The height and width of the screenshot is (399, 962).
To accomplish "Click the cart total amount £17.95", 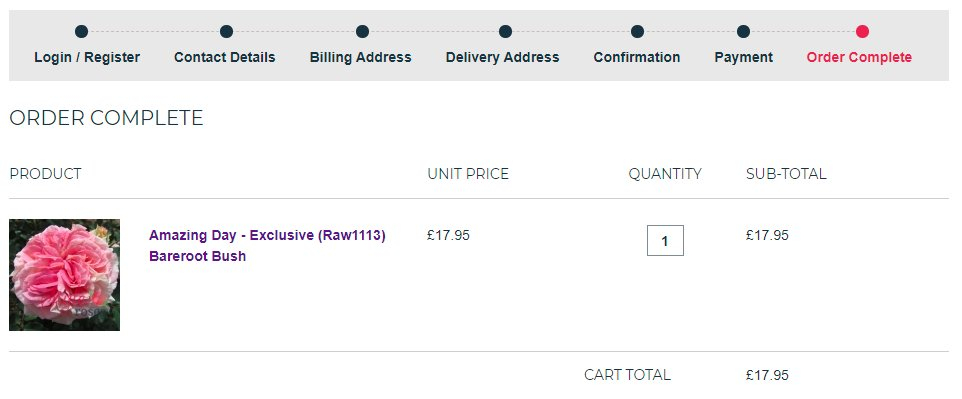I will point(768,375).
